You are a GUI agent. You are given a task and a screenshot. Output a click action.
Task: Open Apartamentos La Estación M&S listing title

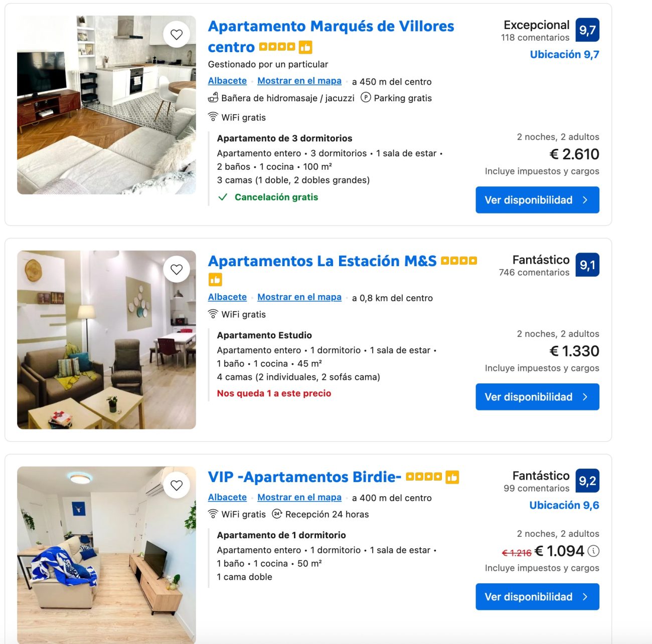322,261
